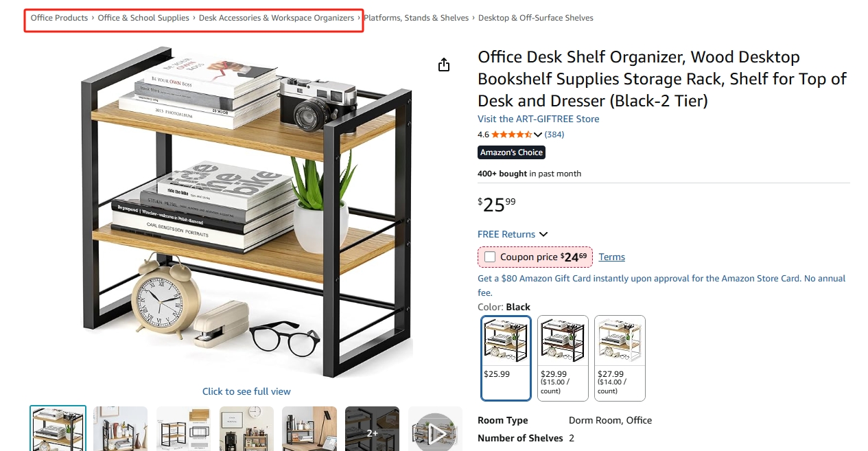This screenshot has height=451, width=868.
Task: Open the 384 reviews link
Action: [x=554, y=135]
